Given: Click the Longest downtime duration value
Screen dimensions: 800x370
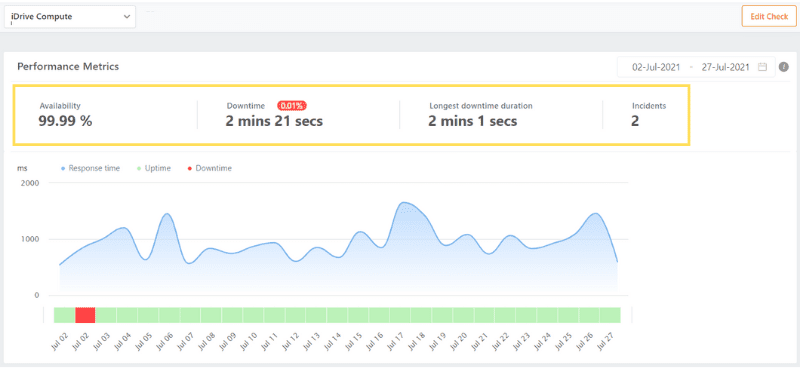Looking at the screenshot, I should (x=472, y=121).
